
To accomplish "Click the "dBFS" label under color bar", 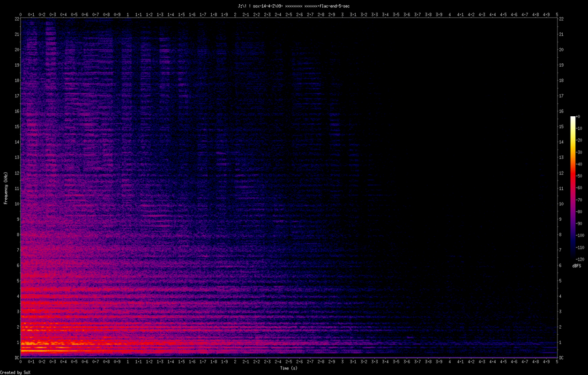I will click(x=577, y=266).
